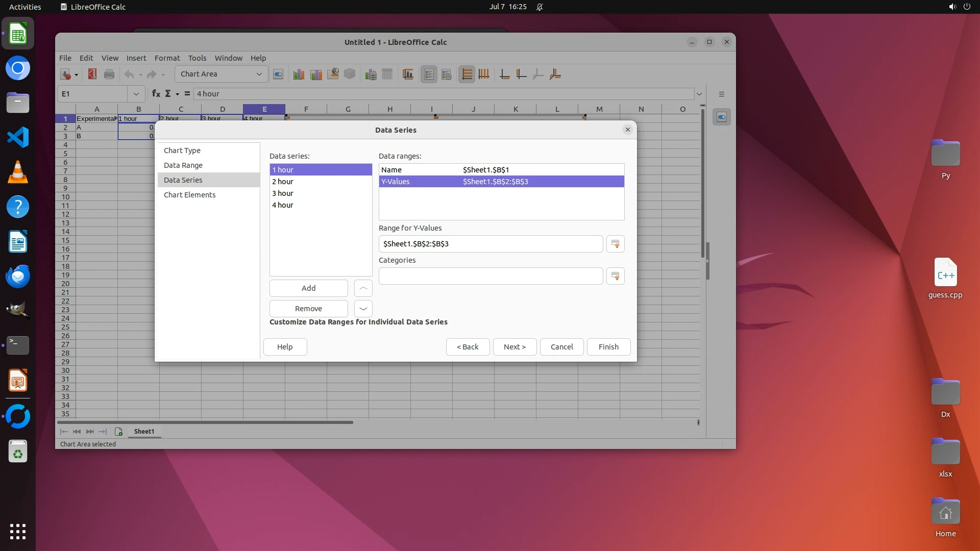980x551 pixels.
Task: Toggle Legend On/Off in toolbar
Action: click(x=429, y=74)
